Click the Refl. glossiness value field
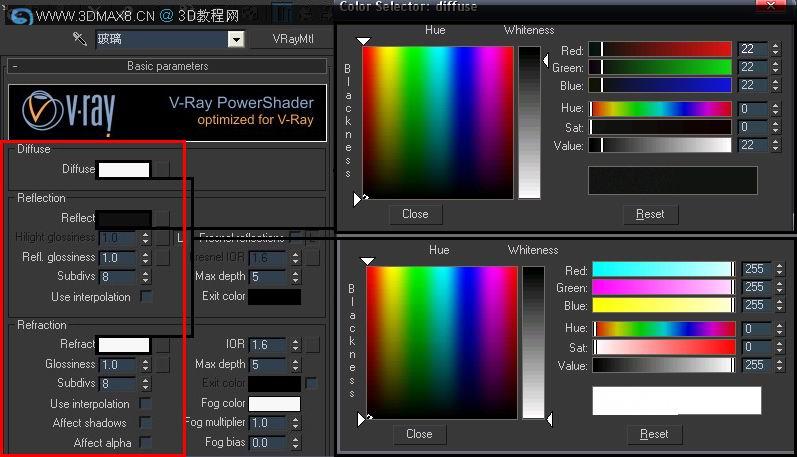 pyautogui.click(x=117, y=258)
